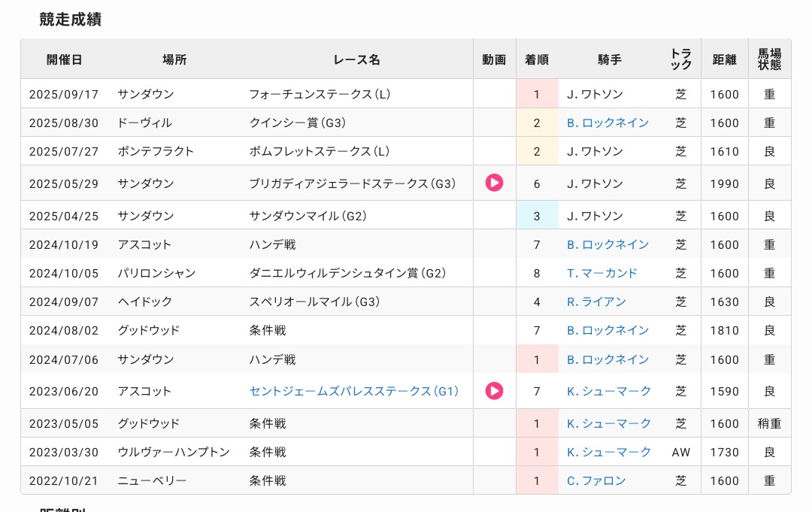Viewport: 812px width, 512px height.
Task: Click the 馬場状態 column header
Action: [769, 59]
